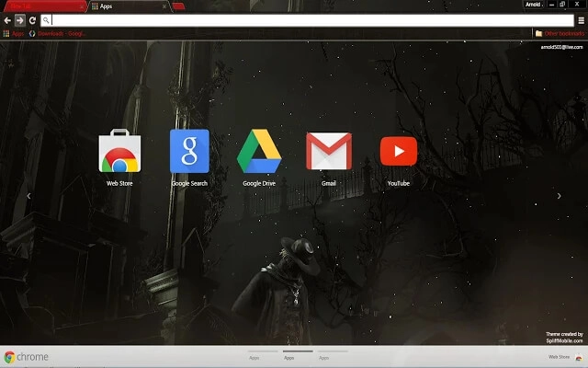Select the last Apps page indicator

pos(333,354)
